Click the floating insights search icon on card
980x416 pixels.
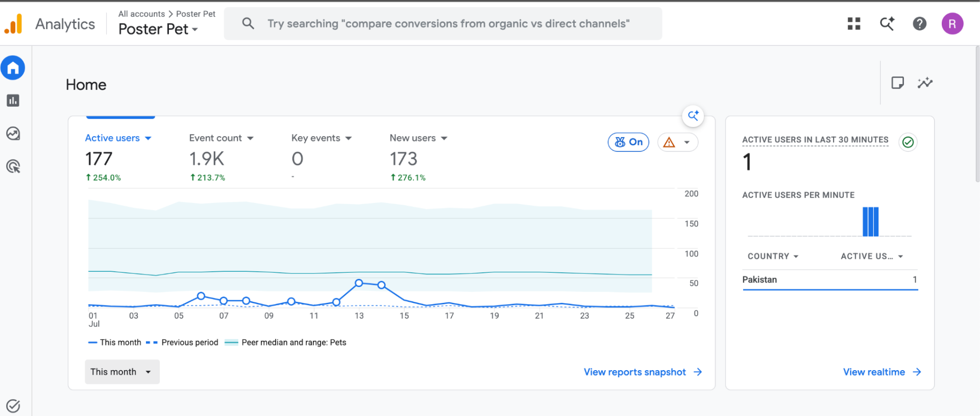click(693, 116)
